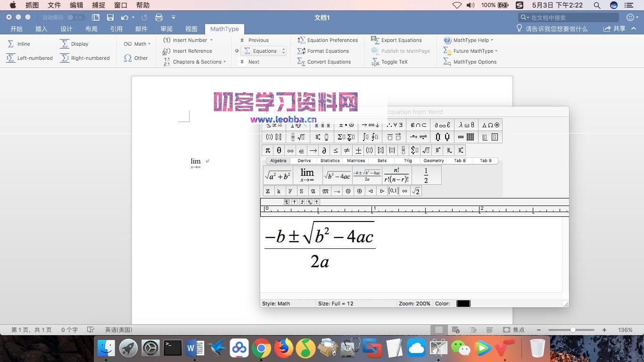The width and height of the screenshot is (644, 362).
Task: Open the Other symbol (Ω) inserter
Action: click(x=137, y=58)
